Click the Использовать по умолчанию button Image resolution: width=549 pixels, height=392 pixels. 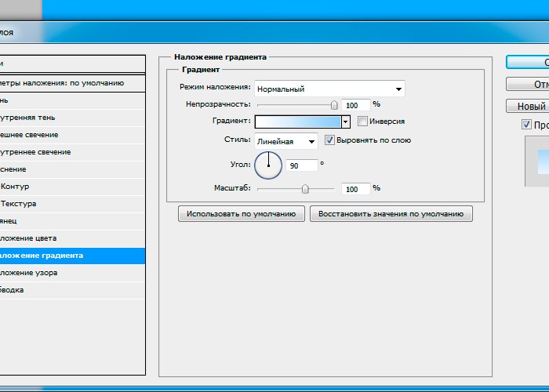[x=241, y=213]
